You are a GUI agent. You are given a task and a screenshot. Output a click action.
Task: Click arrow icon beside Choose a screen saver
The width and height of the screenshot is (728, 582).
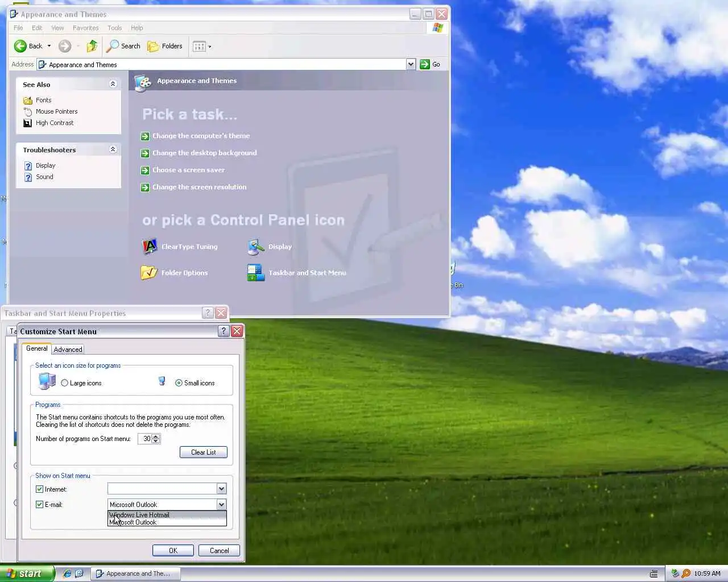tap(145, 171)
